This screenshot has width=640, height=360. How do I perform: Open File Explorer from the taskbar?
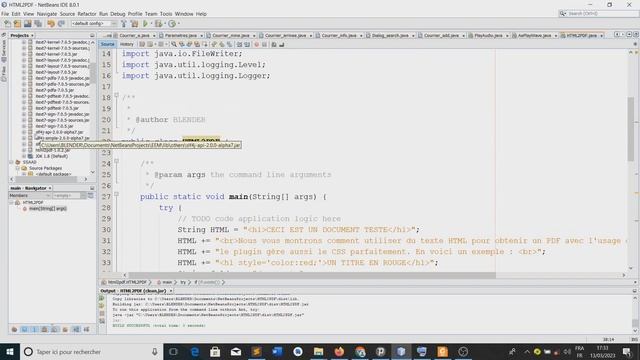pyautogui.click(x=318, y=351)
